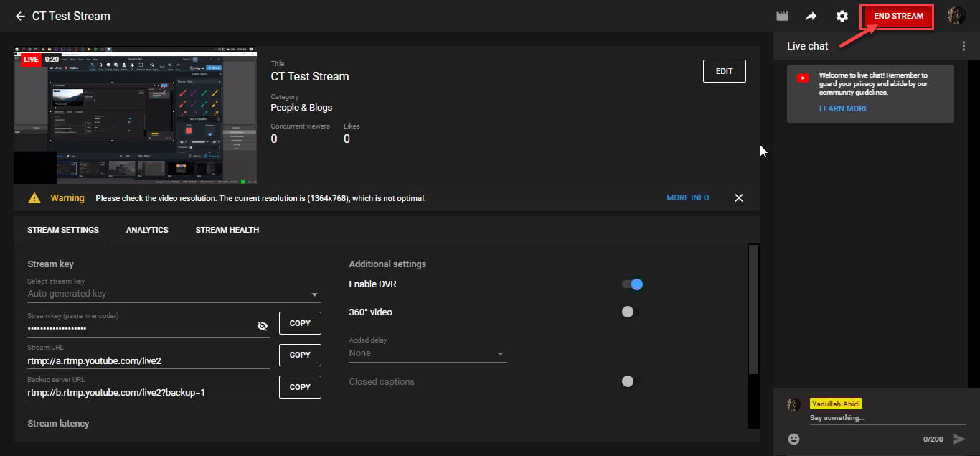Screen dimensions: 980x456
Task: Open the clapperboard highlights icon
Action: (783, 16)
